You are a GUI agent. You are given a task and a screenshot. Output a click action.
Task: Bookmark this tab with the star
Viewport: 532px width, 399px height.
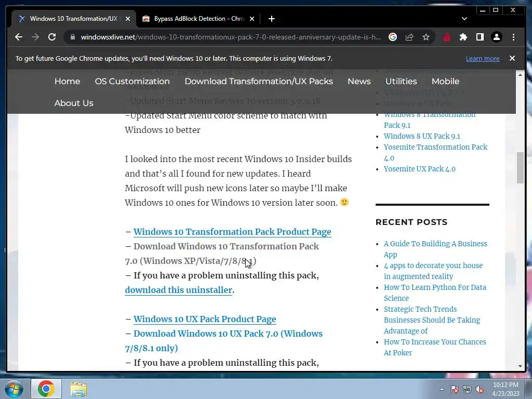pyautogui.click(x=426, y=37)
